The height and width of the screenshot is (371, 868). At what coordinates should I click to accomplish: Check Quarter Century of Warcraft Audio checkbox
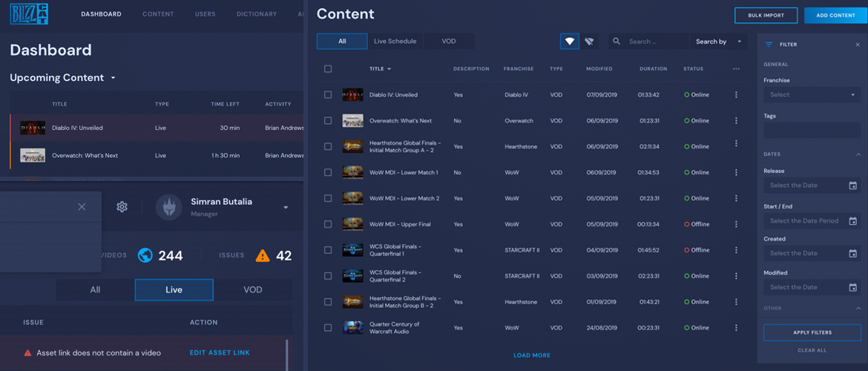click(328, 327)
